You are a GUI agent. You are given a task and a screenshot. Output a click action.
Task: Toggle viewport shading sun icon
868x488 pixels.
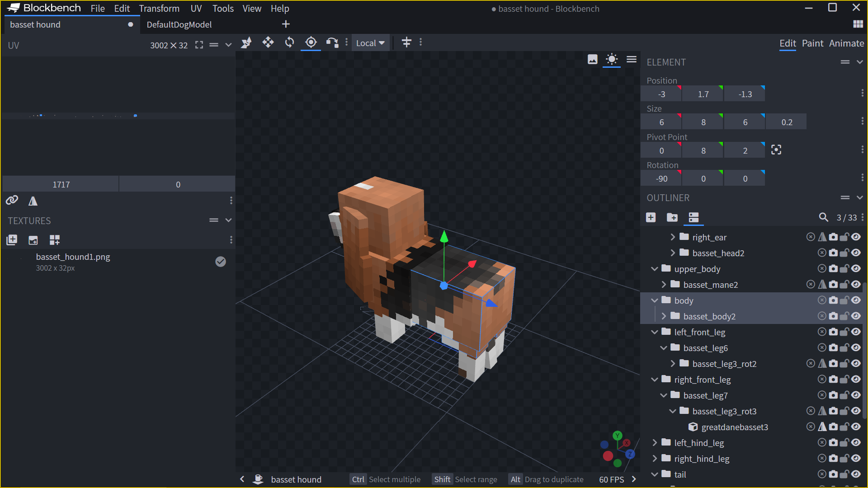(x=612, y=59)
